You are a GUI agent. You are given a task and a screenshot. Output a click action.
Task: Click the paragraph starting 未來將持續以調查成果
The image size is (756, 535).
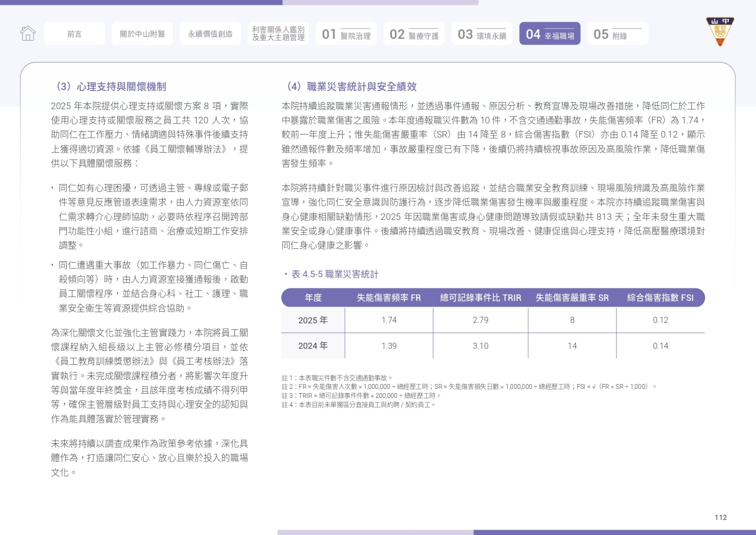click(150, 458)
